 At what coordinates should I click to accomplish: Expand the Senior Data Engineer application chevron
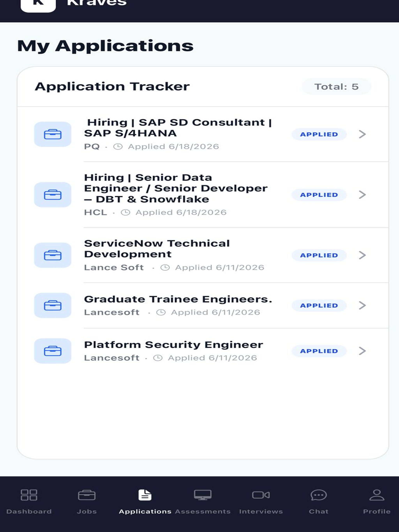362,195
